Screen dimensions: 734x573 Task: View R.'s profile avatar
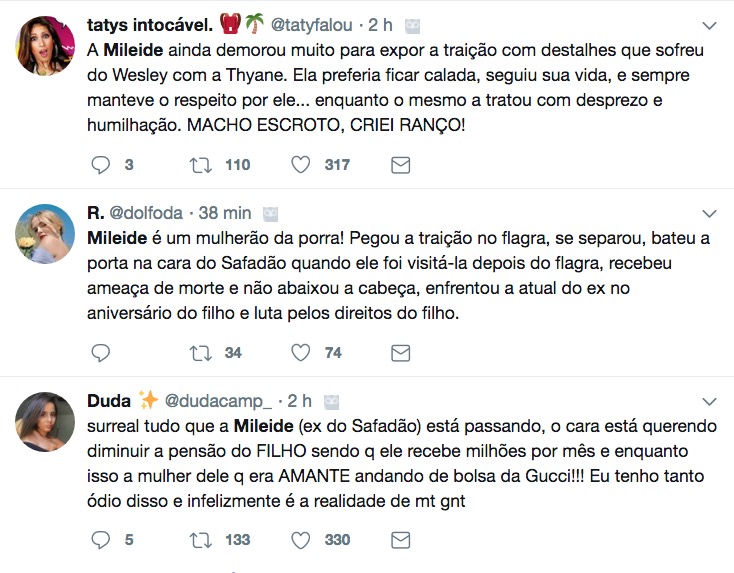pos(46,235)
